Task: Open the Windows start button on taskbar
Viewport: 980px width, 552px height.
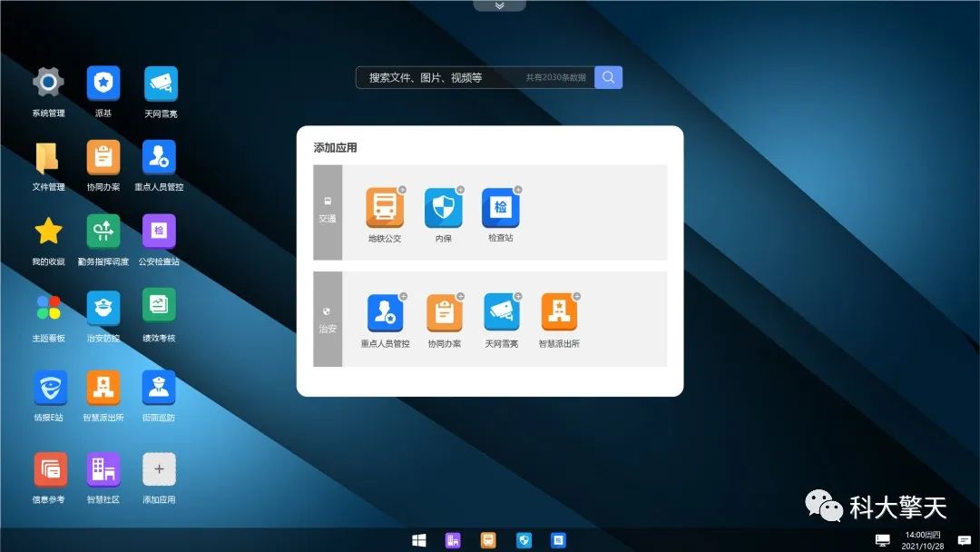Action: (418, 540)
